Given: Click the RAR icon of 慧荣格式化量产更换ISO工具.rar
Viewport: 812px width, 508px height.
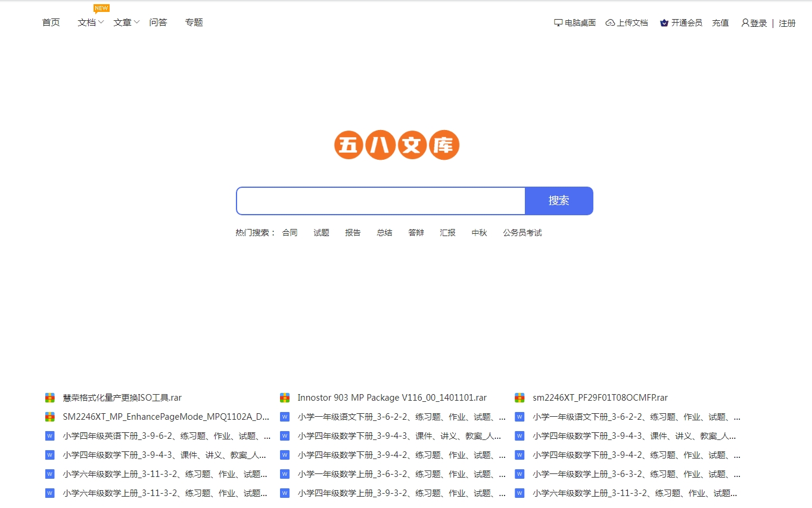Looking at the screenshot, I should click(49, 397).
